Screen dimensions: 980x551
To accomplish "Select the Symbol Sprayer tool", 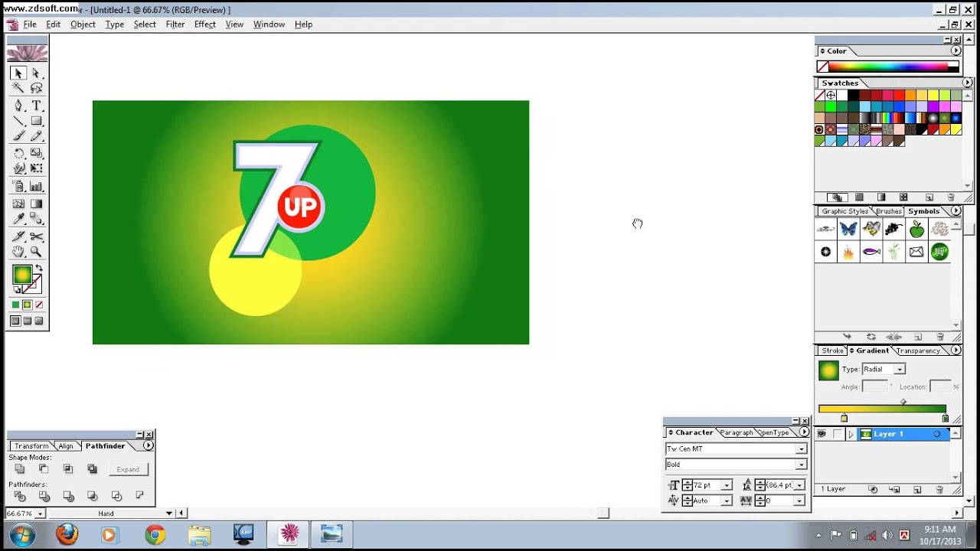I will (x=18, y=186).
